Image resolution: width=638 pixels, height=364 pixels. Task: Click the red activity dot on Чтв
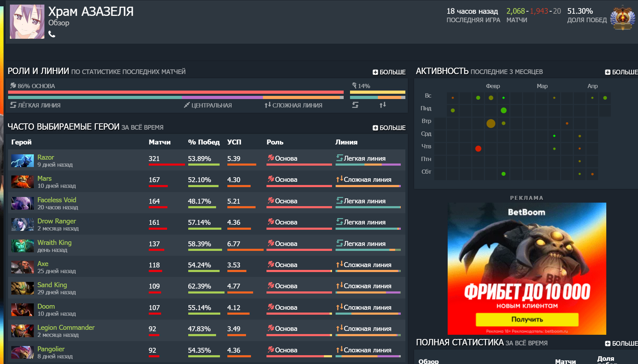tap(478, 149)
